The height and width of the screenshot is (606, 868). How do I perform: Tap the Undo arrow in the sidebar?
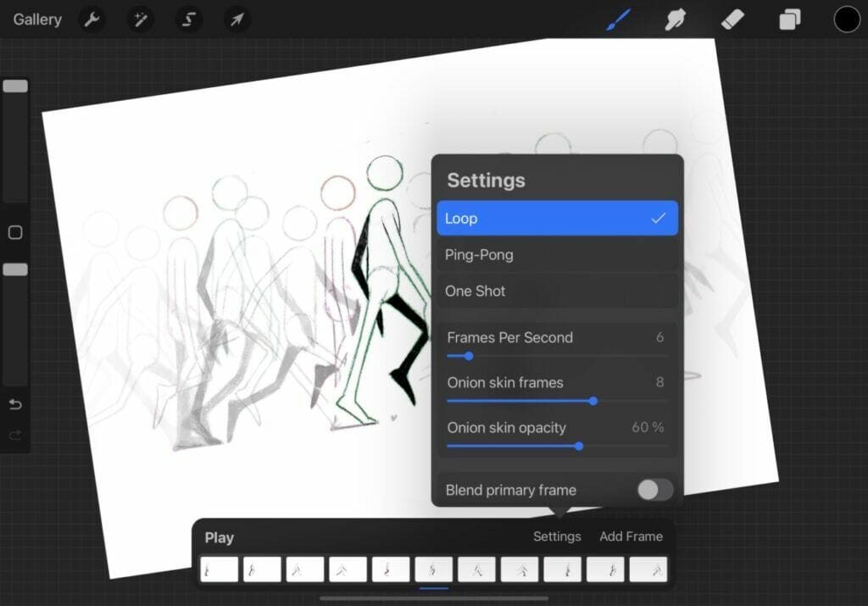click(x=15, y=404)
